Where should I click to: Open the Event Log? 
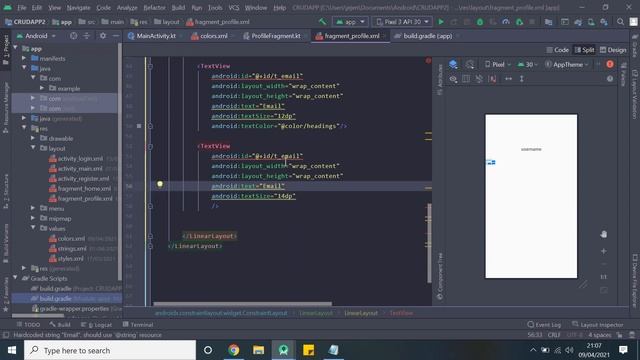pos(544,325)
